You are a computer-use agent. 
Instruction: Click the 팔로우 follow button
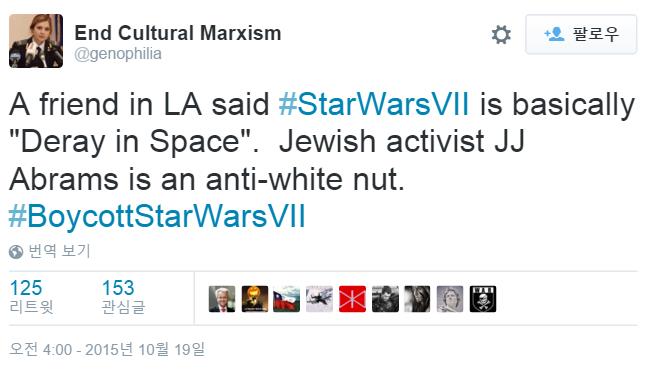click(x=581, y=34)
